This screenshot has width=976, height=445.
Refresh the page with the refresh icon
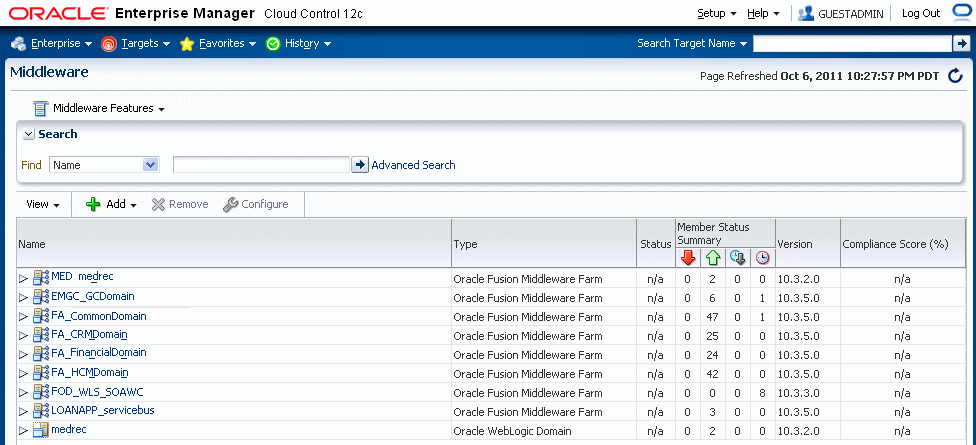pyautogui.click(x=955, y=76)
